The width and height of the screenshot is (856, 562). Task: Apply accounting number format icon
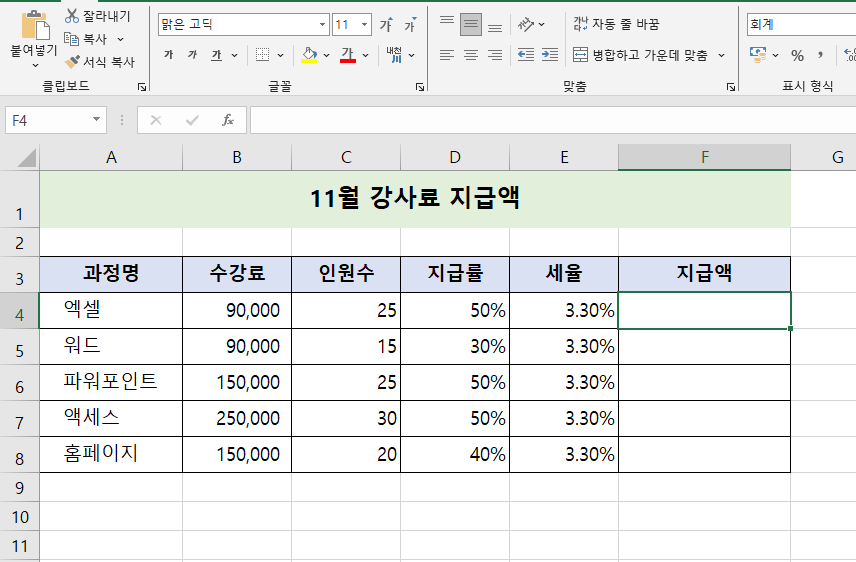(x=758, y=55)
